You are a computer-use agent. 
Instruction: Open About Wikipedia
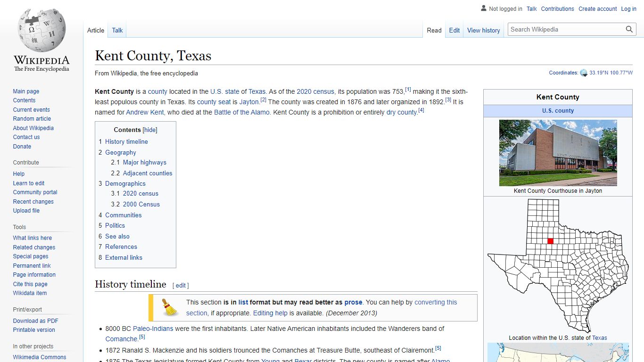(x=33, y=128)
